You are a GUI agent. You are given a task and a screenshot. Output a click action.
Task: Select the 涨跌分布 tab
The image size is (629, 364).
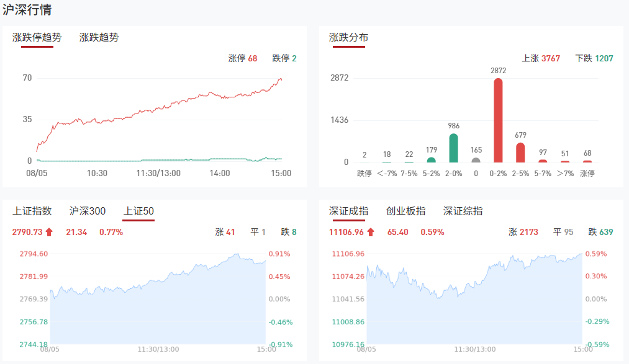(348, 37)
